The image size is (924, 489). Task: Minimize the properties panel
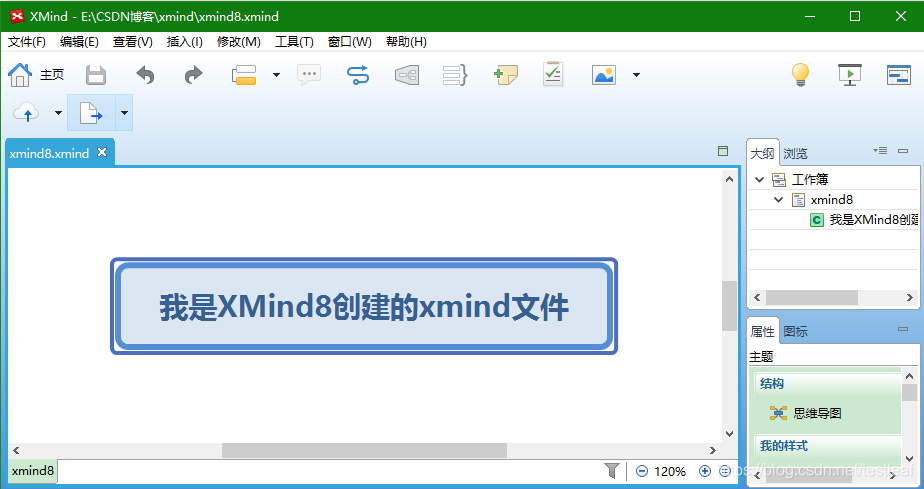pyautogui.click(x=902, y=329)
